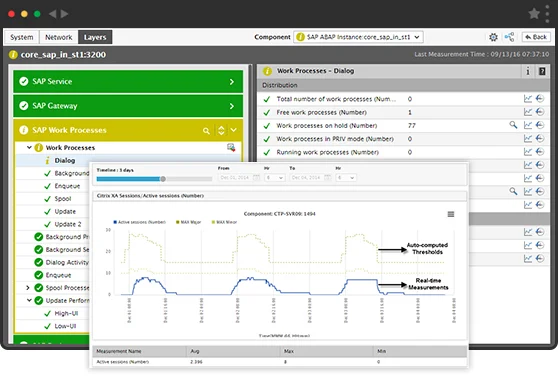Screen dimensions: 558x382
Task: Select the Dialog Activity tree item
Action: [x=67, y=262]
